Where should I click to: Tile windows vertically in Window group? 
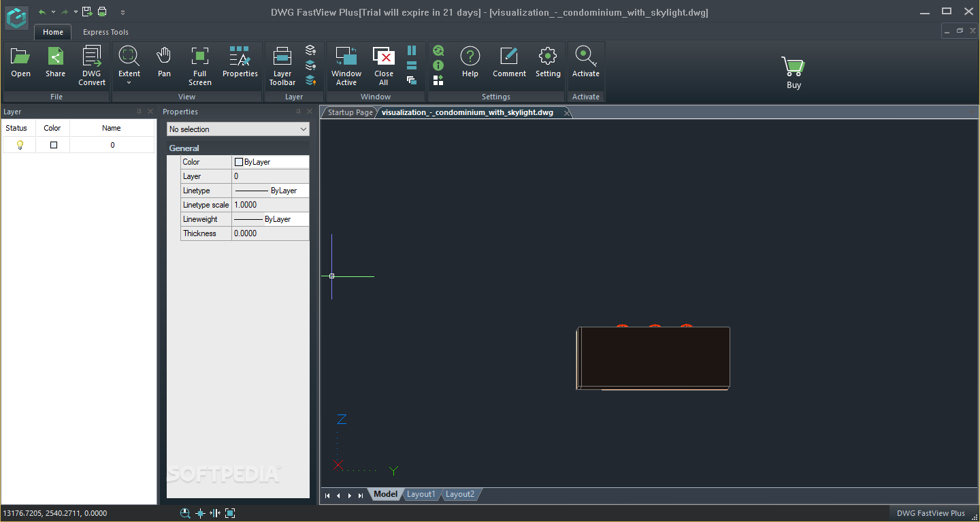pos(412,50)
